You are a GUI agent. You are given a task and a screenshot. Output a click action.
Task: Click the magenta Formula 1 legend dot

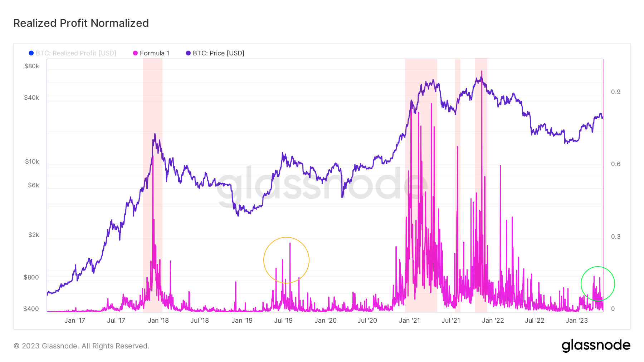pos(135,53)
